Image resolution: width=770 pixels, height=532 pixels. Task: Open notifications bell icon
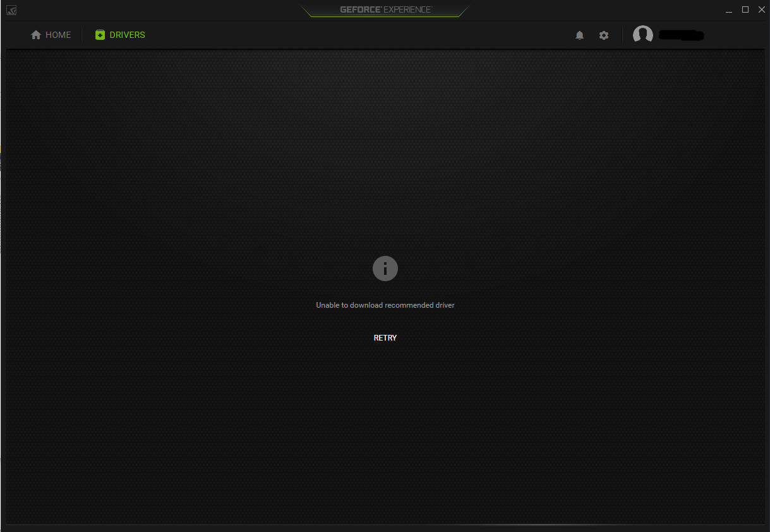click(x=580, y=35)
